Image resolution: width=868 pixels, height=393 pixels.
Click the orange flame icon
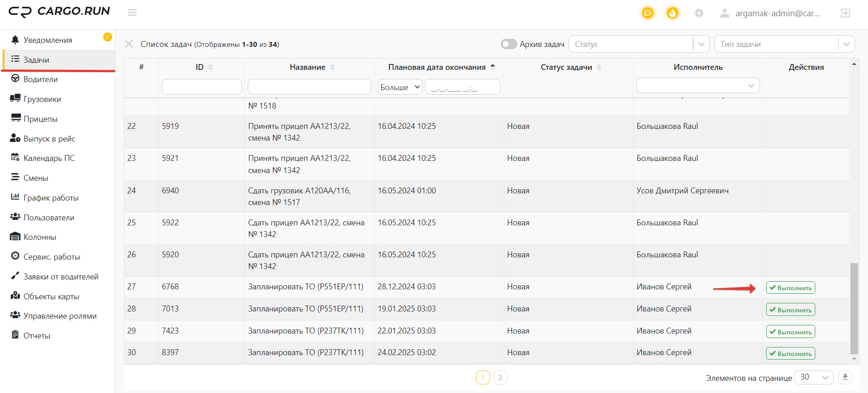tap(672, 13)
